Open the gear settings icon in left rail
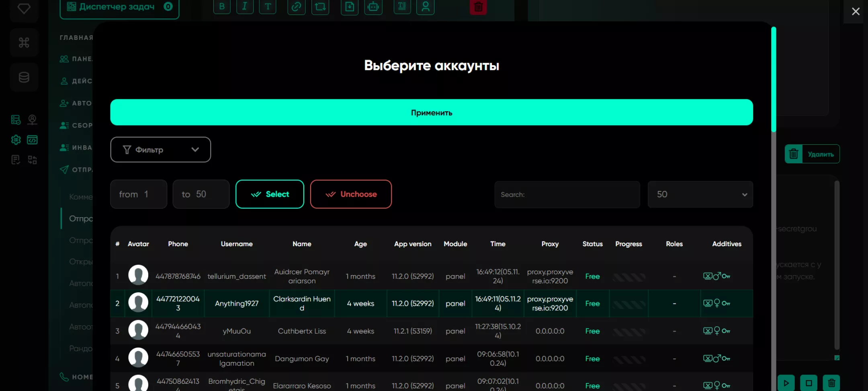The image size is (868, 391). point(16,140)
